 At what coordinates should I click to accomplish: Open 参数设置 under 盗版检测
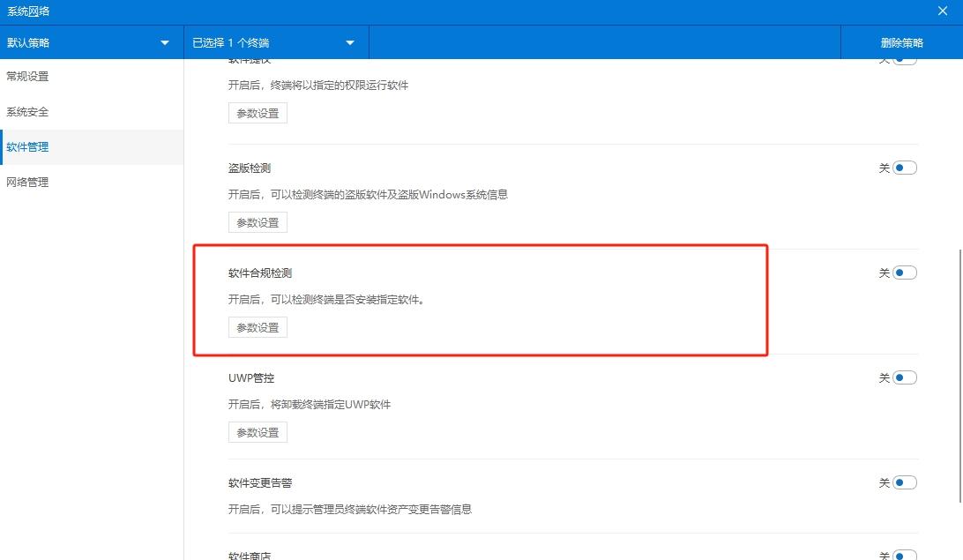257,221
